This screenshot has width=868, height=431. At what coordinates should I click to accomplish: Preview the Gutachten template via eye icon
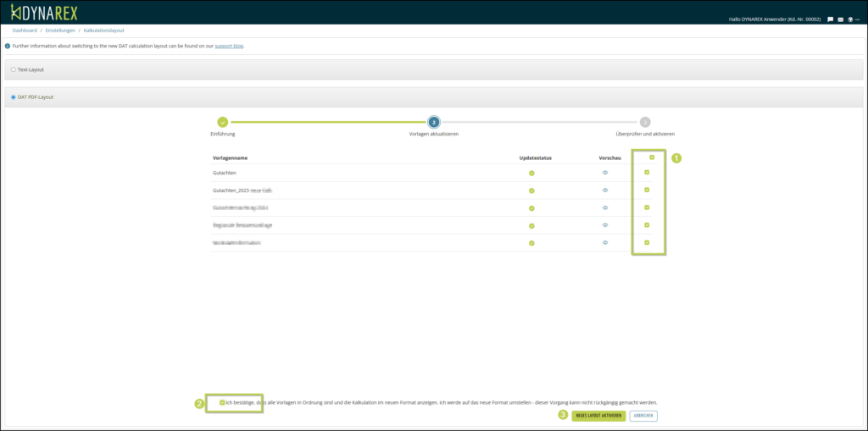[x=605, y=173]
